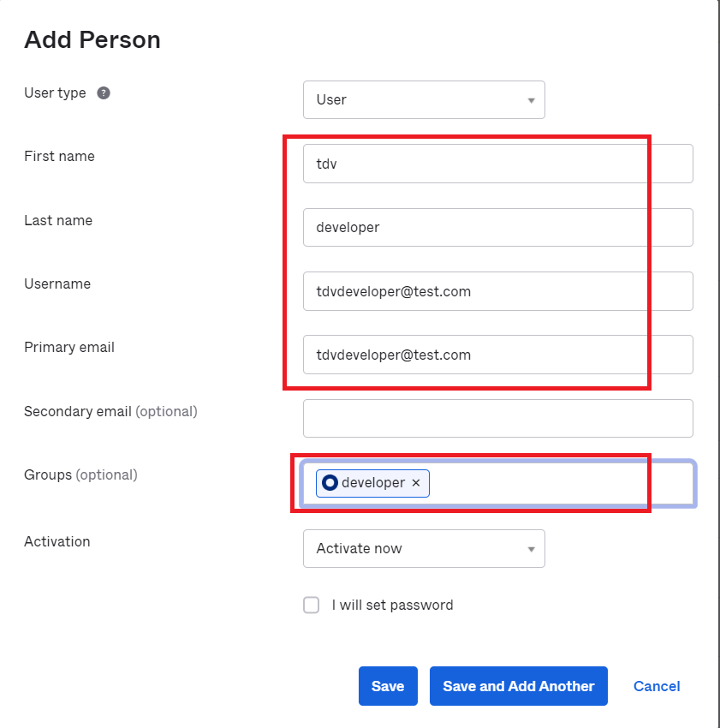Image resolution: width=720 pixels, height=728 pixels.
Task: Open the User type combo box showing User
Action: pos(424,100)
